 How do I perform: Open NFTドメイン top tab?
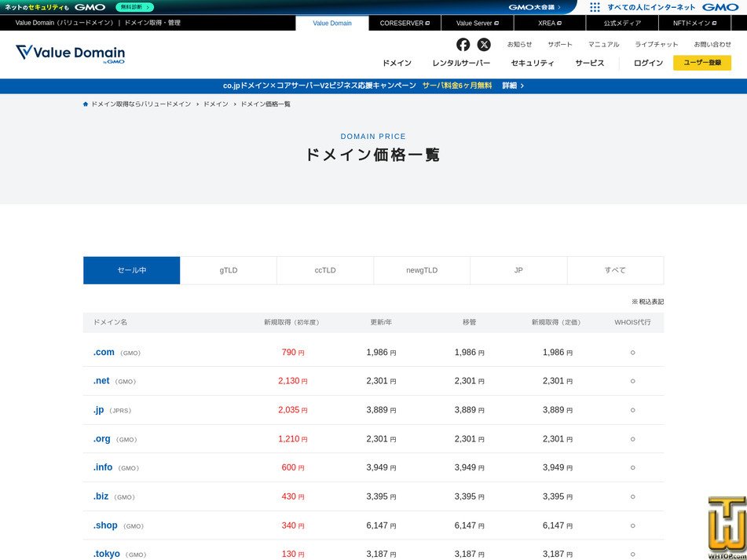(x=694, y=23)
